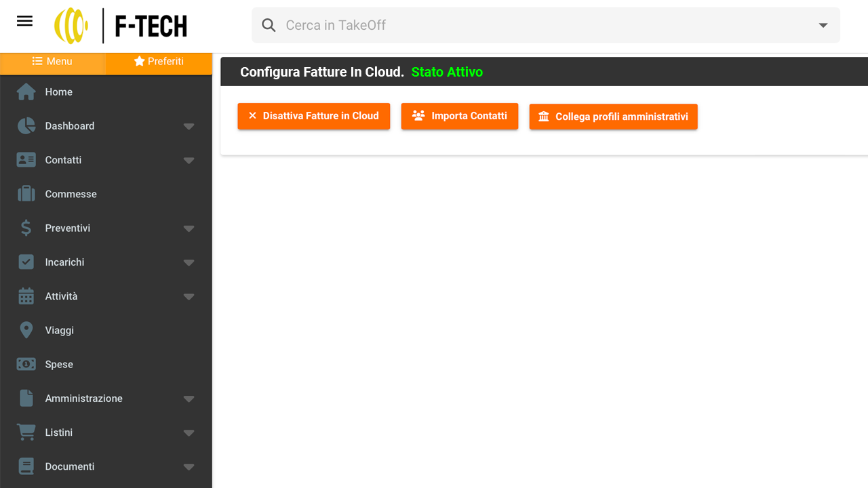Click the Listini shopping cart icon
868x488 pixels.
[x=26, y=432]
